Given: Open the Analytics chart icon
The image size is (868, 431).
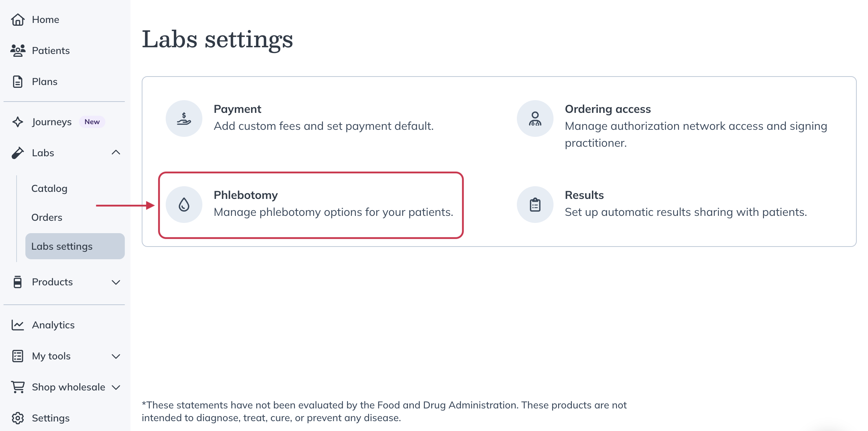Looking at the screenshot, I should (18, 325).
